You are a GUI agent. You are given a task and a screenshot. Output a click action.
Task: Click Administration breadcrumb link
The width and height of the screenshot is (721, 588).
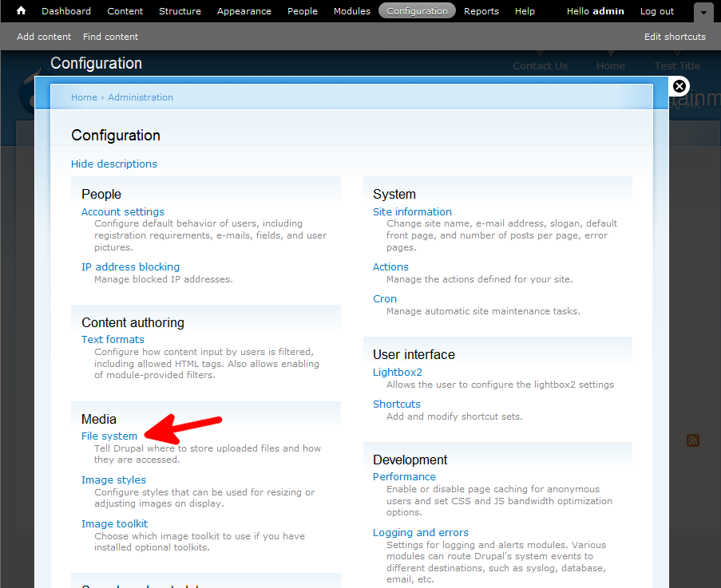[141, 97]
